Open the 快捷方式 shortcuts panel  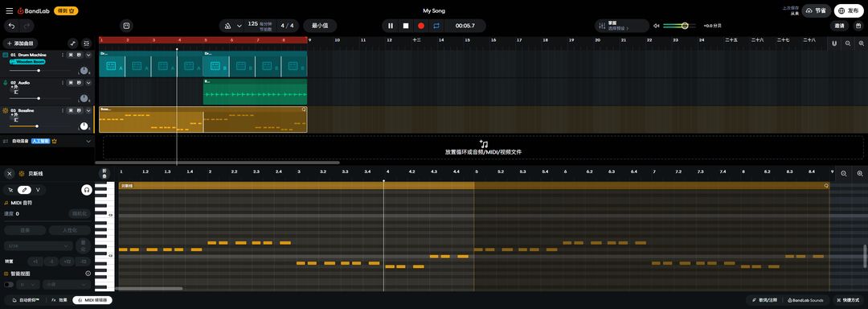click(x=848, y=300)
